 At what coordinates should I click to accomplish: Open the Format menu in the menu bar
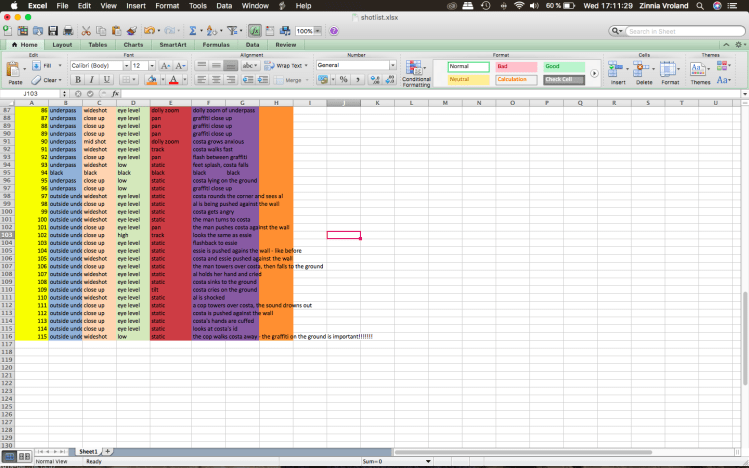pos(167,5)
